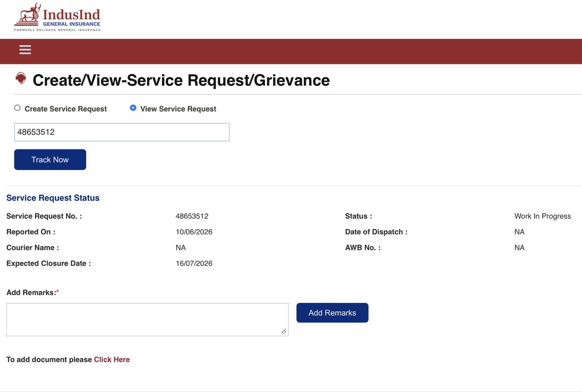The height and width of the screenshot is (392, 582).
Task: Click the Courier Name NA value
Action: pyautogui.click(x=180, y=247)
